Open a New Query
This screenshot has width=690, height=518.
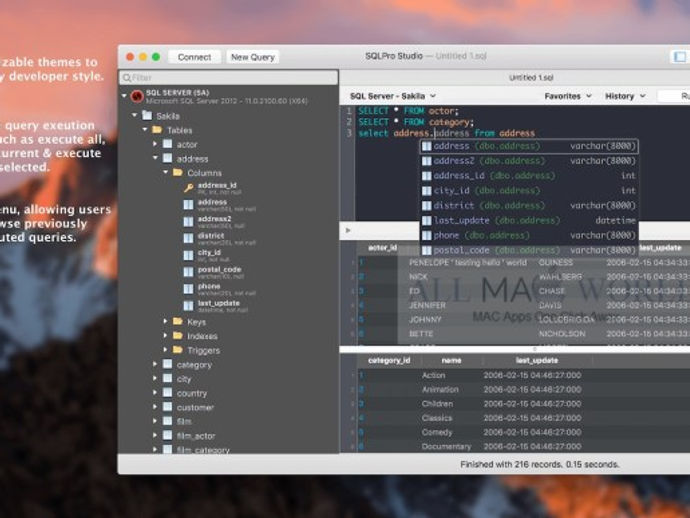(x=253, y=57)
